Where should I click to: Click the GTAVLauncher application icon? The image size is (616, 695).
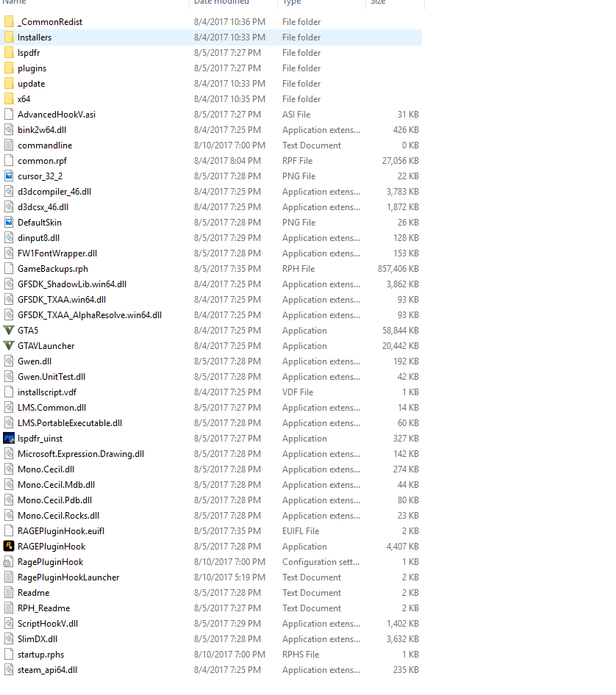point(8,346)
